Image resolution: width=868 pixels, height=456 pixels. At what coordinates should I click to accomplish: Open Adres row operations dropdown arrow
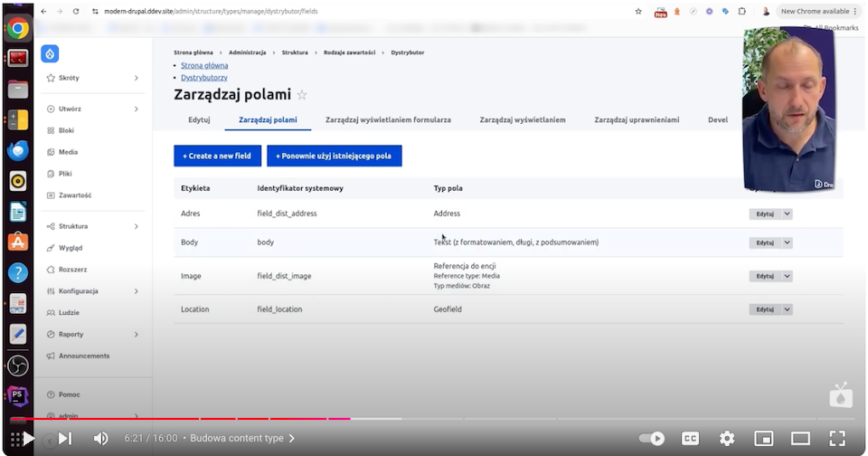coord(787,214)
